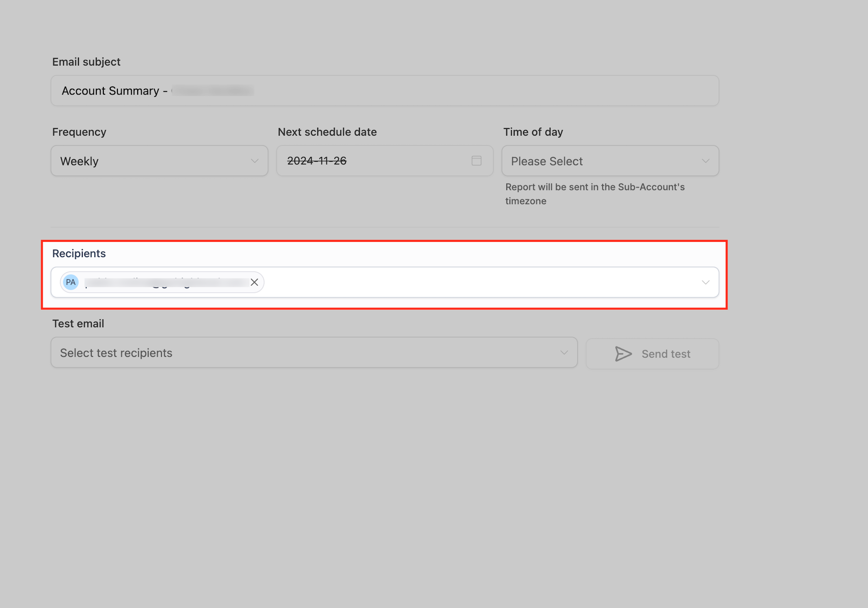Screen dimensions: 868x608
Task: Open the Frequency Weekly dropdown
Action: click(159, 161)
